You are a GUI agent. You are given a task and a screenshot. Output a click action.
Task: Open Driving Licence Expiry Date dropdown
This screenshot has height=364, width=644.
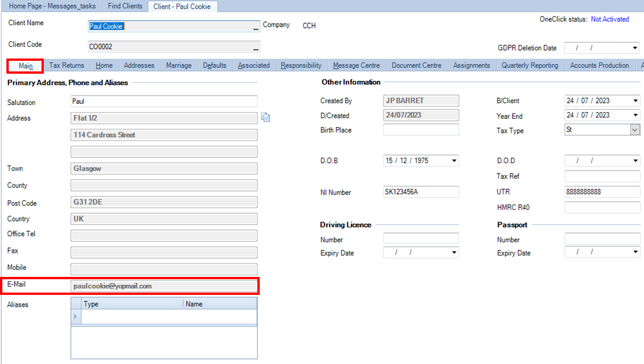click(x=454, y=252)
